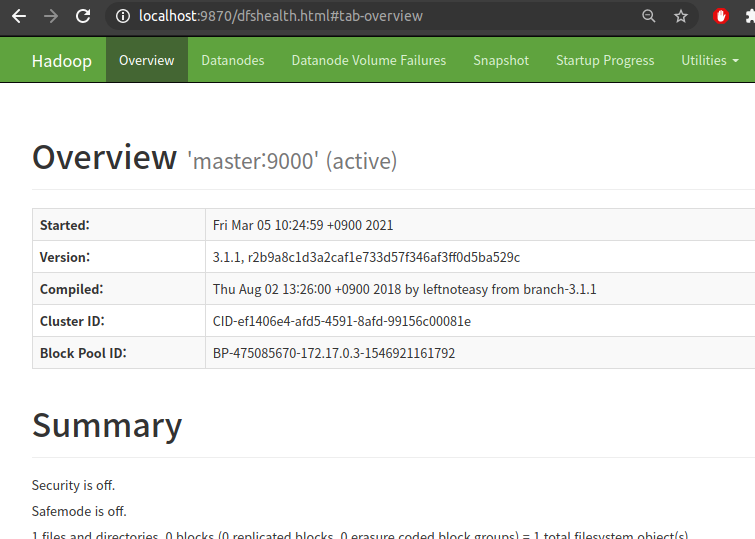755x539 pixels.
Task: Select the Overview tab
Action: click(x=147, y=60)
